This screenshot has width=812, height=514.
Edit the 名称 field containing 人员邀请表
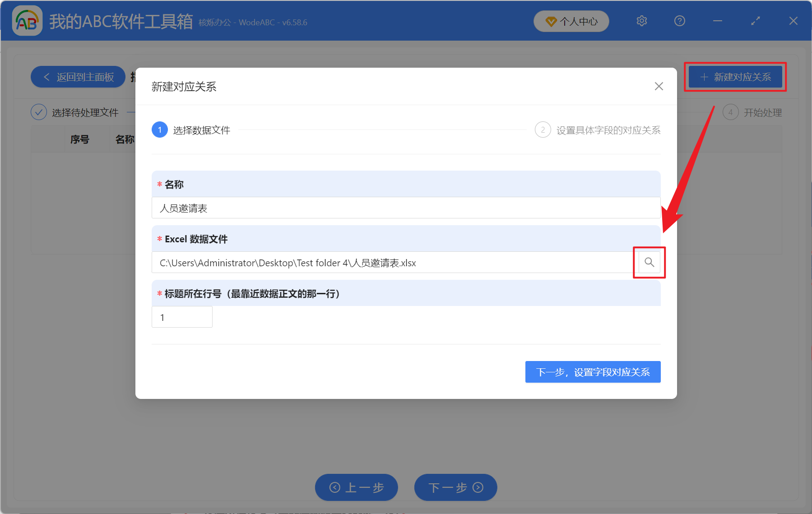pos(405,208)
